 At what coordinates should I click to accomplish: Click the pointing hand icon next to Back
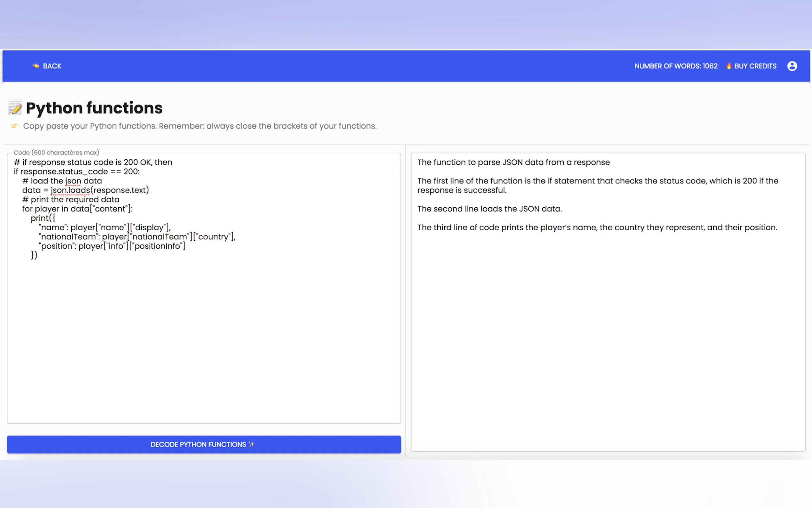coord(35,66)
